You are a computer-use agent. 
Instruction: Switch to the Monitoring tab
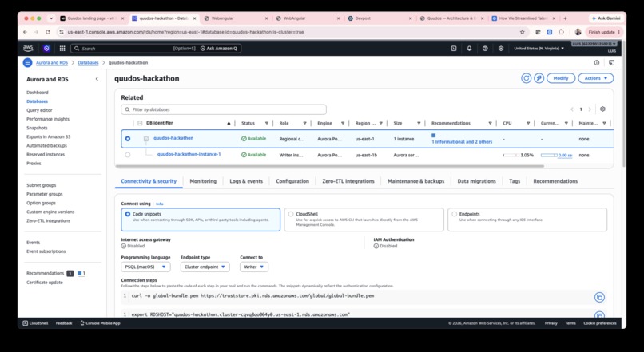coord(203,181)
